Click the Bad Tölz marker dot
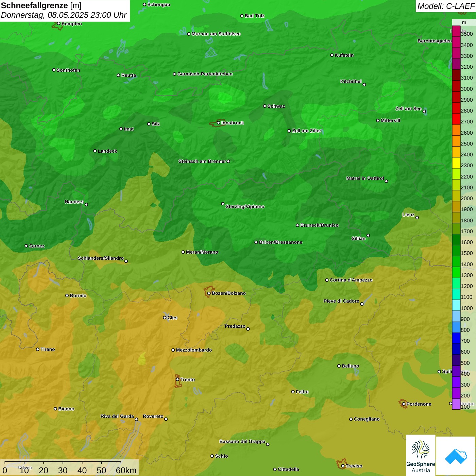The width and height of the screenshot is (476, 476). [x=242, y=16]
